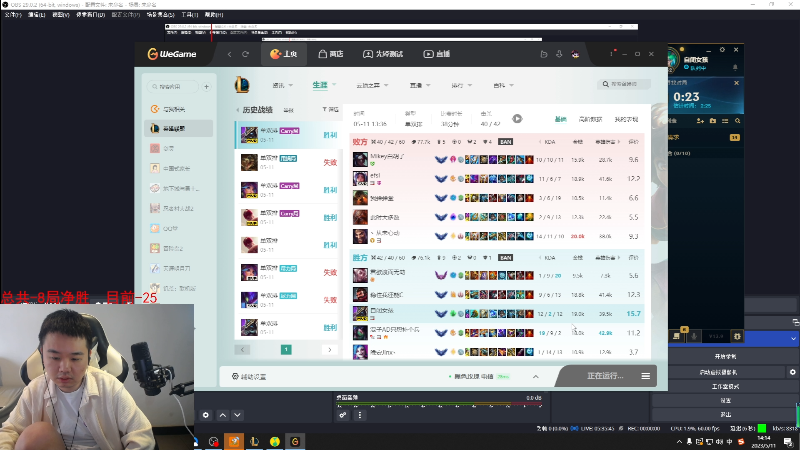The image size is (800, 450).
Task: Refresh the WeGame page
Action: pos(245,54)
